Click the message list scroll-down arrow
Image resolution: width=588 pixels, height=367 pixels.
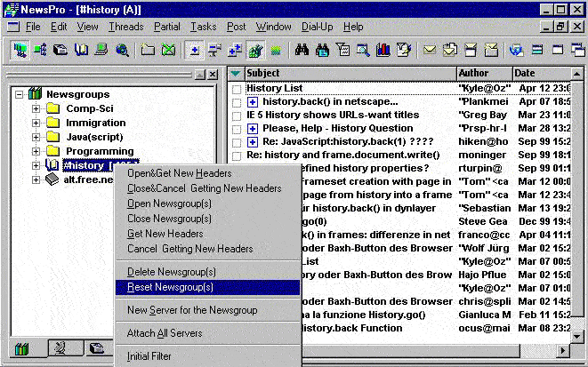coord(576,337)
